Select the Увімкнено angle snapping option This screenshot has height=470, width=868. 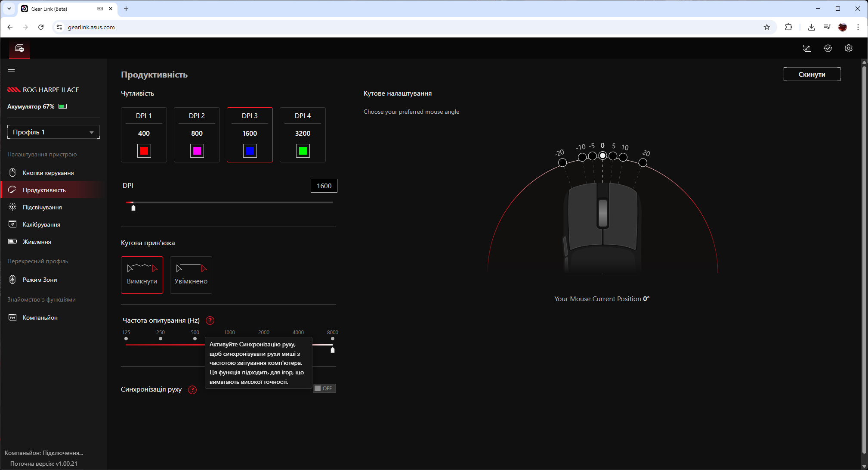pos(191,275)
